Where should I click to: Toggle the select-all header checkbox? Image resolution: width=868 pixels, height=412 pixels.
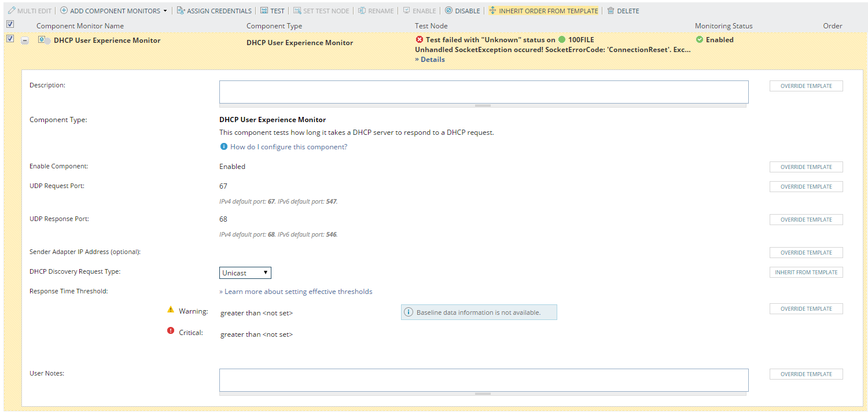click(10, 24)
